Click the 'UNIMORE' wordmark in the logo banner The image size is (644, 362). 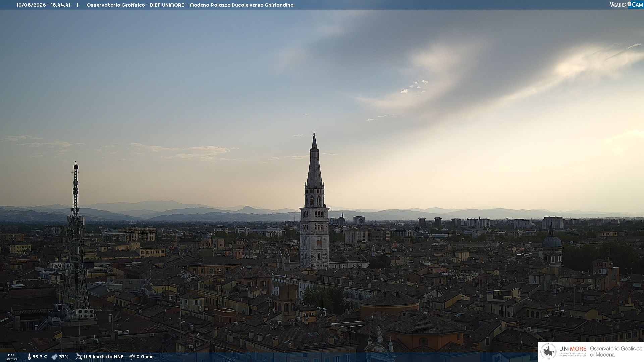(x=573, y=349)
